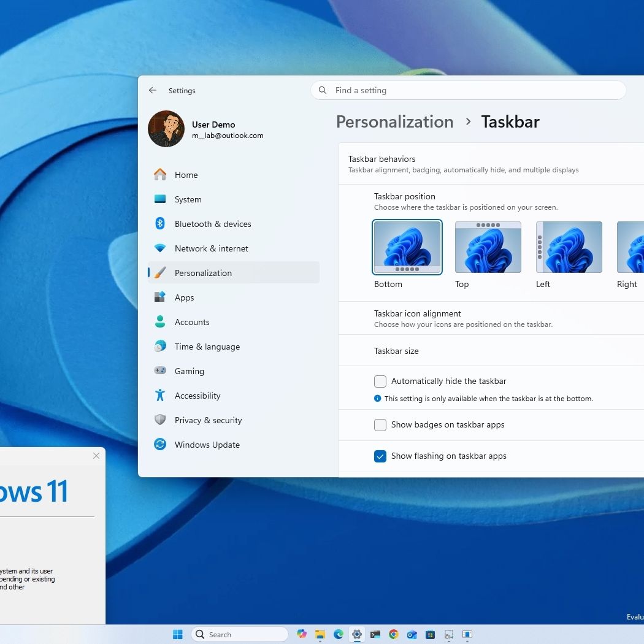Choose the Right taskbar position option
The width and height of the screenshot is (644, 644).
tap(631, 247)
